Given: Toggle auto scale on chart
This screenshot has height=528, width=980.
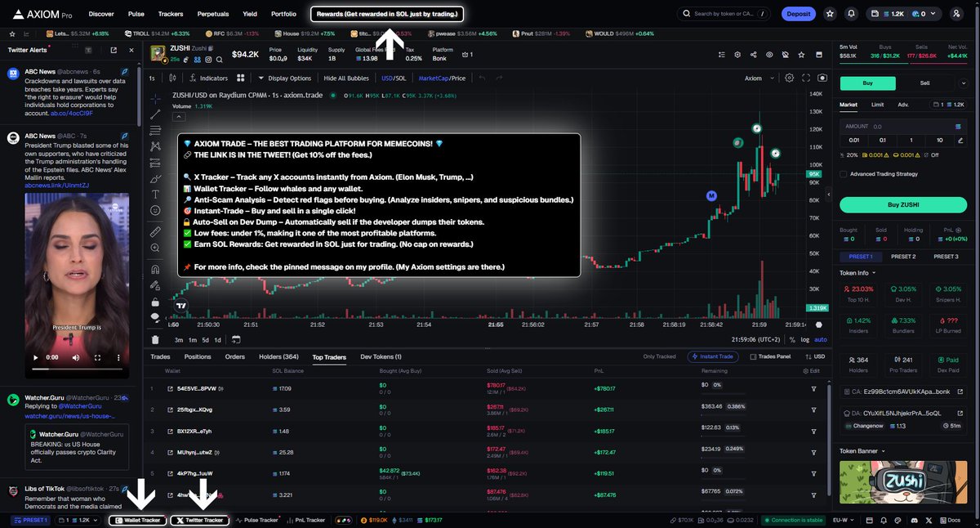Looking at the screenshot, I should (820, 339).
